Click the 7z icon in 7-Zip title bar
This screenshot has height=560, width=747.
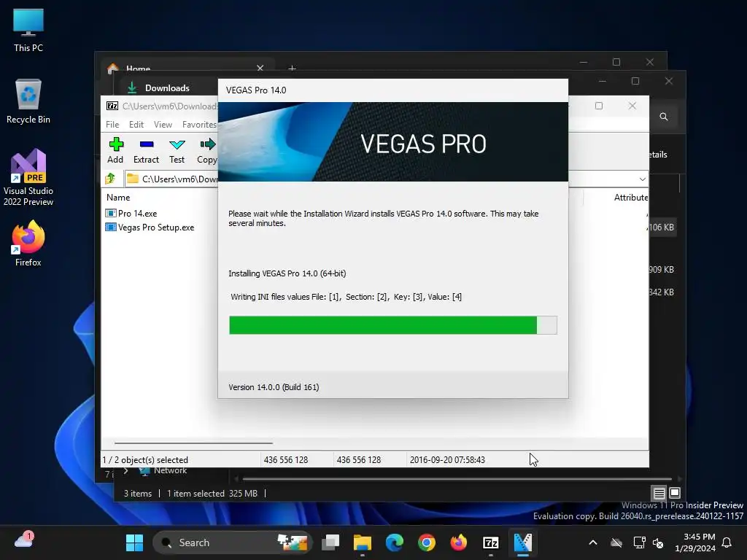[112, 106]
